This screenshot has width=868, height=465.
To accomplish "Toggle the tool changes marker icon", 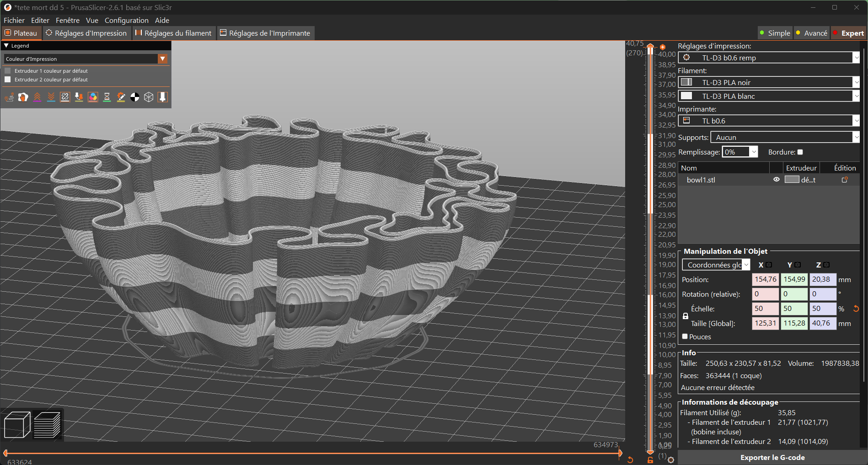I will (x=79, y=97).
